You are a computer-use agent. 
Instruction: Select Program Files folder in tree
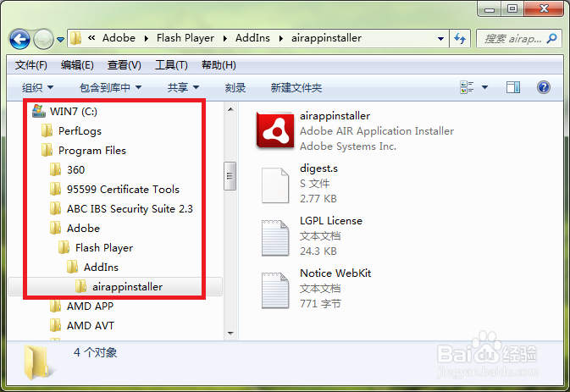point(92,151)
